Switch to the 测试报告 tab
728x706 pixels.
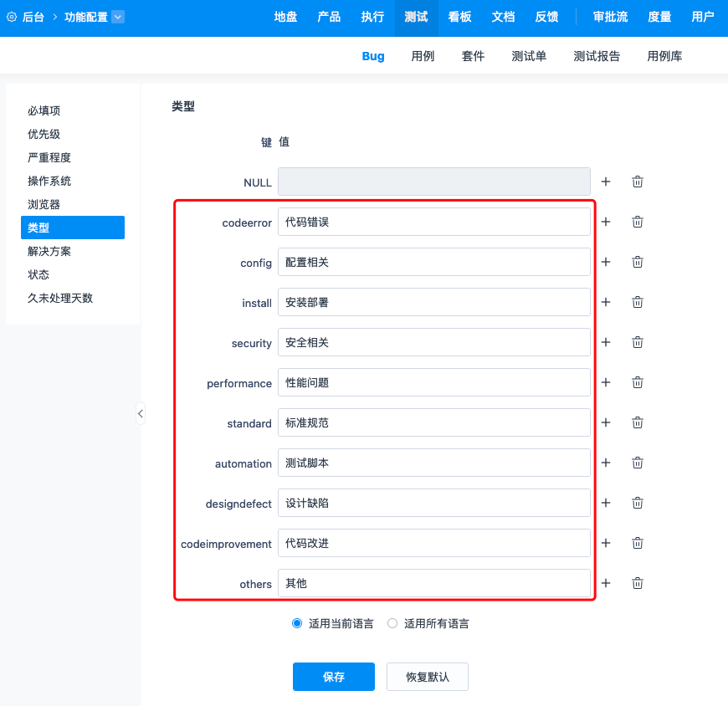[597, 56]
